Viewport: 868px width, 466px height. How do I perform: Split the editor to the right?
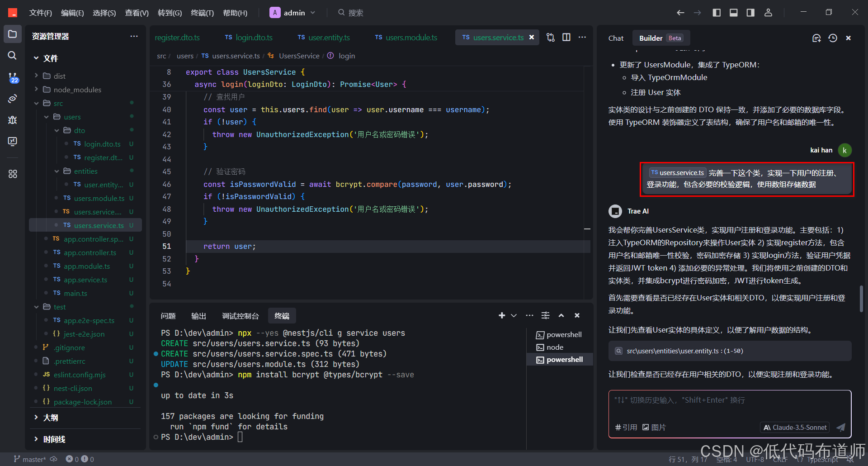coord(566,38)
